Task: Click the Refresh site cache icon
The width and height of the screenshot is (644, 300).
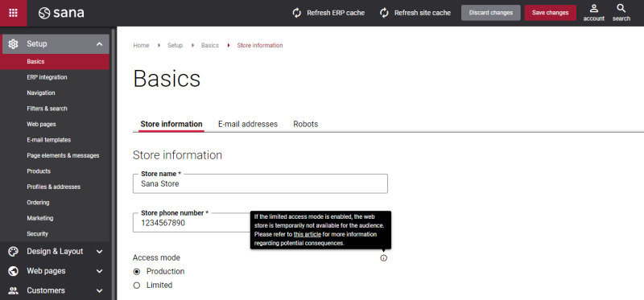Action: [384, 13]
